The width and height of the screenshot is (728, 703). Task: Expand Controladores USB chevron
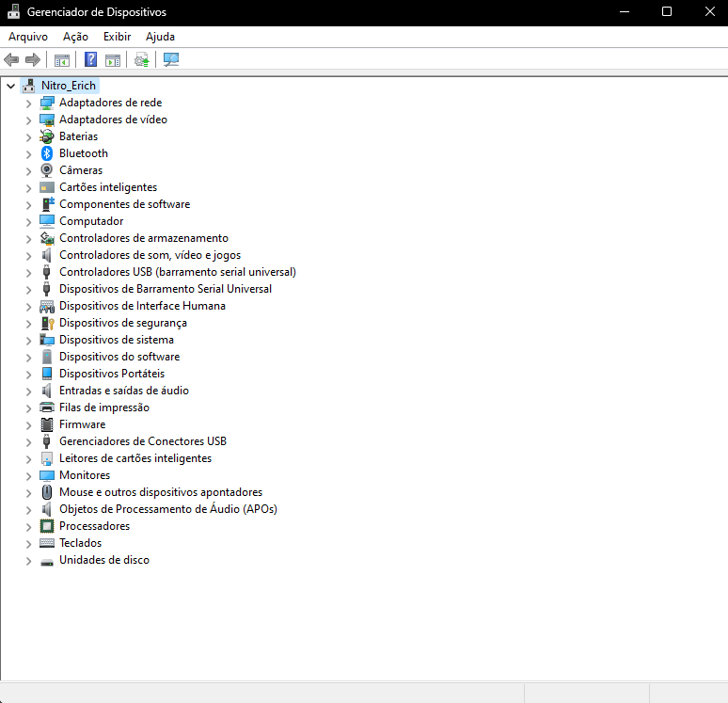point(29,273)
